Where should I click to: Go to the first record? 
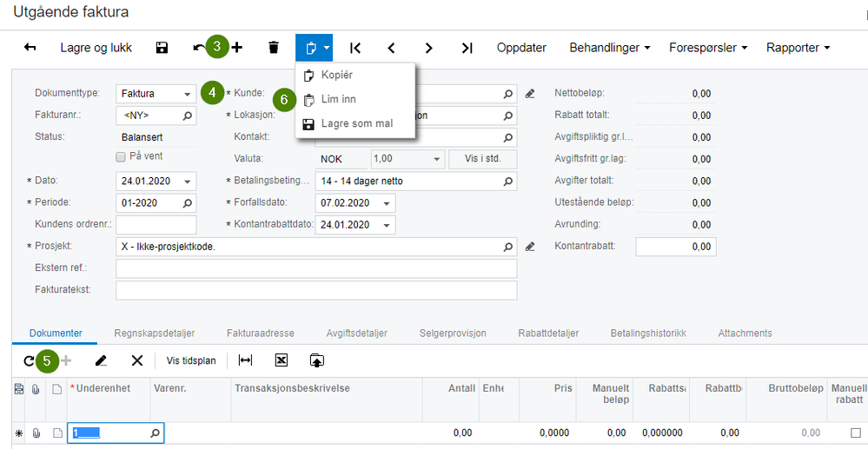pos(355,48)
